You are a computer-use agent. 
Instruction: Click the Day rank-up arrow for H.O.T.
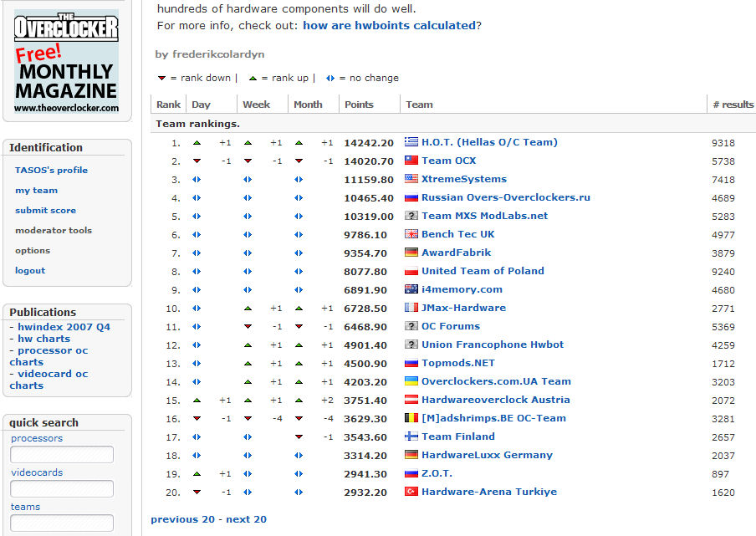click(x=197, y=143)
